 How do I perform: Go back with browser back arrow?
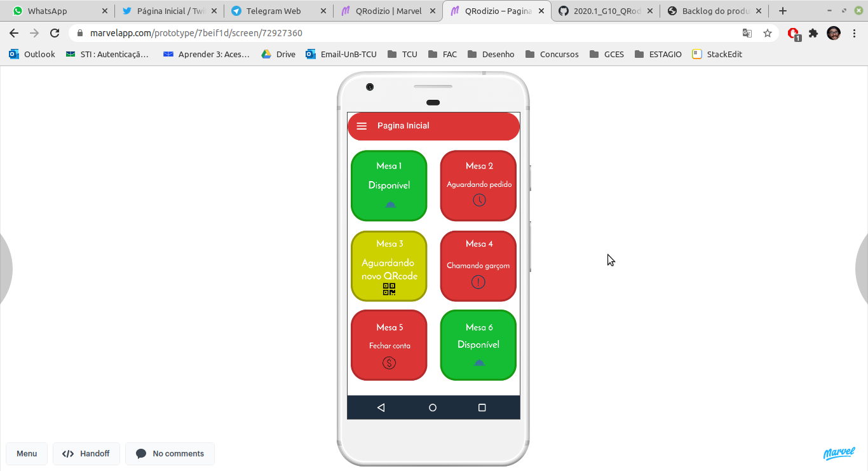click(14, 33)
